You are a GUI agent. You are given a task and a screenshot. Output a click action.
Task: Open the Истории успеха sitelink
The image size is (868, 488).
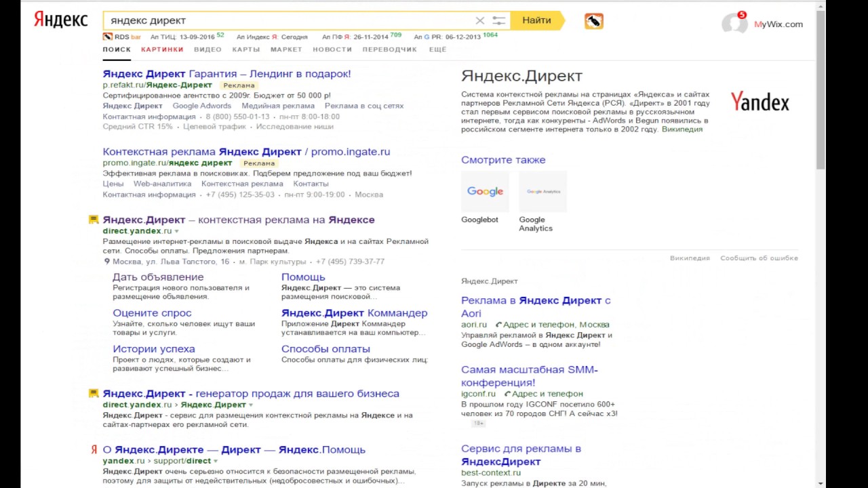[x=154, y=348]
